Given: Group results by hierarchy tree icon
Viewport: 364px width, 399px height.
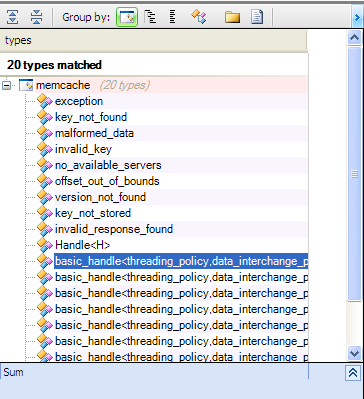Looking at the screenshot, I should tap(151, 17).
